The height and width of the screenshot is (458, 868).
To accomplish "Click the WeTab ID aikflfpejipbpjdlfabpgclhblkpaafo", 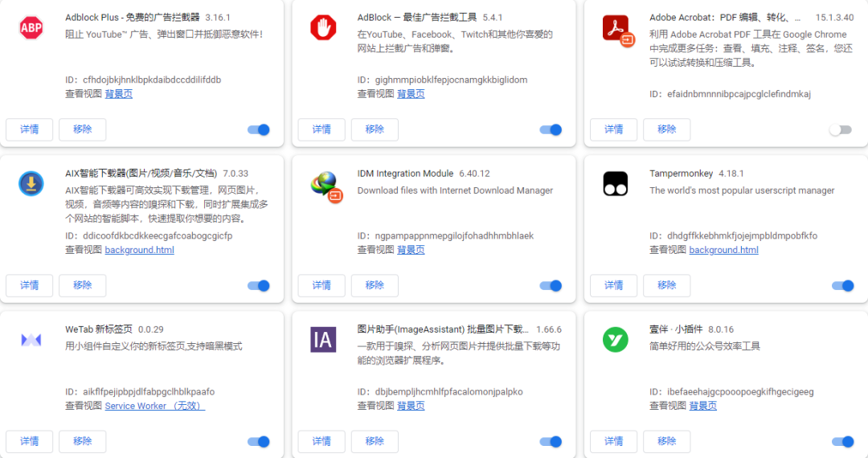I will tap(149, 391).
